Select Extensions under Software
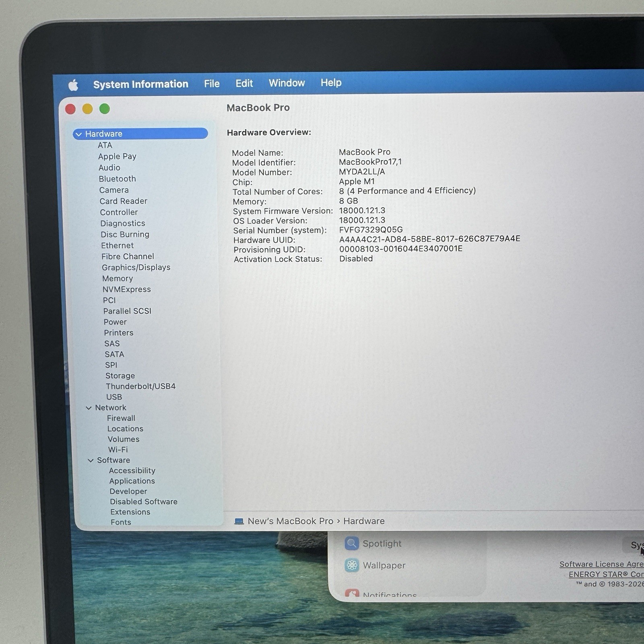 click(x=130, y=512)
